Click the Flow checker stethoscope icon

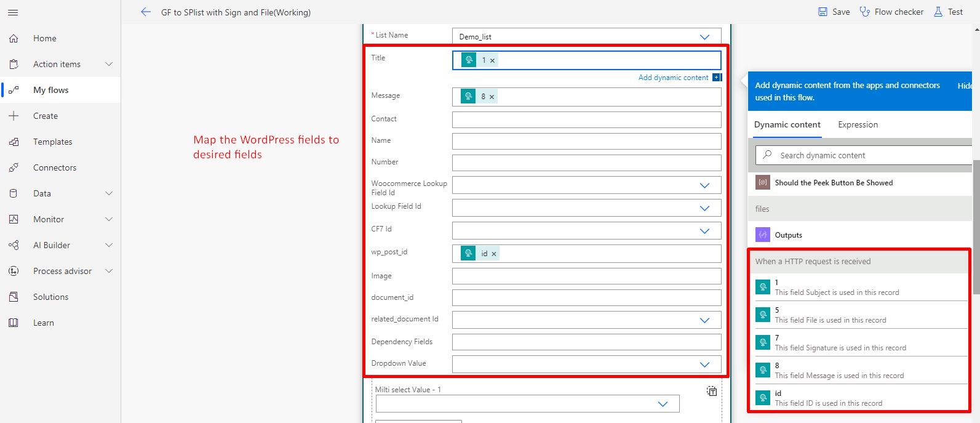click(x=865, y=12)
